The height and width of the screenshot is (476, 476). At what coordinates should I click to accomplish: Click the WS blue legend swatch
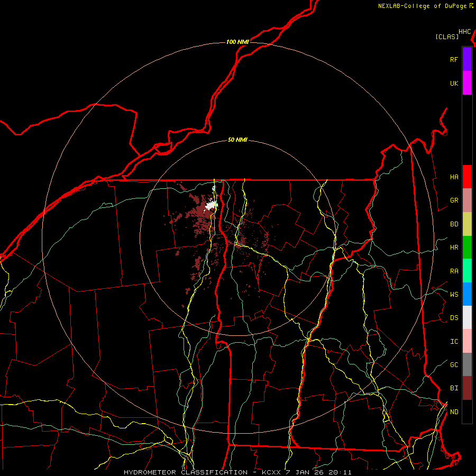(x=467, y=294)
